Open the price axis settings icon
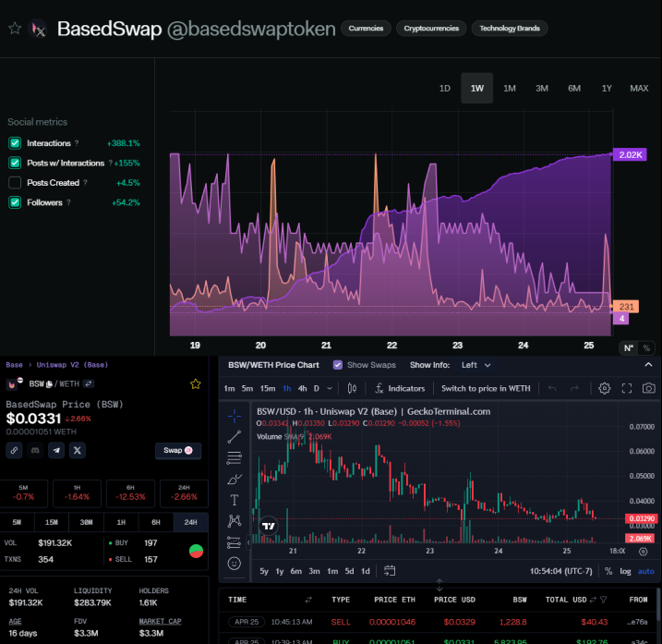Image resolution: width=662 pixels, height=644 pixels. coord(643,552)
